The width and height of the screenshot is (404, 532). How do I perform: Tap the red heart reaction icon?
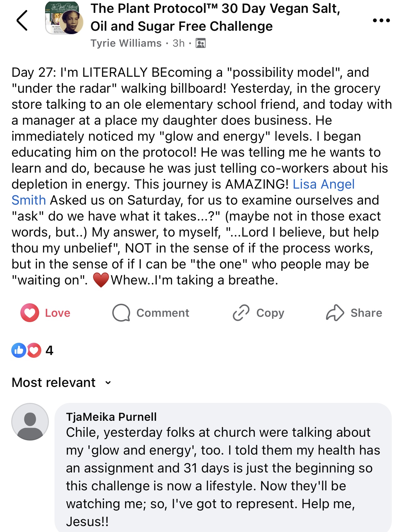[x=34, y=350]
